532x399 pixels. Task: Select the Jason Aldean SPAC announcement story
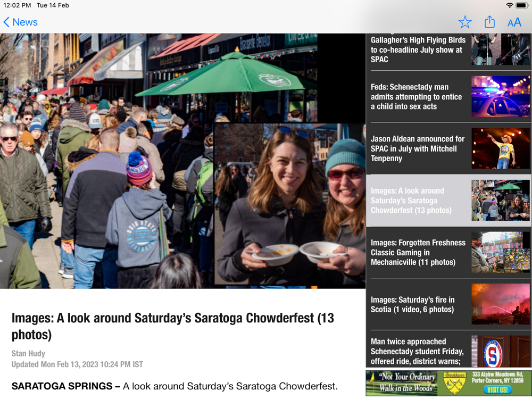448,148
